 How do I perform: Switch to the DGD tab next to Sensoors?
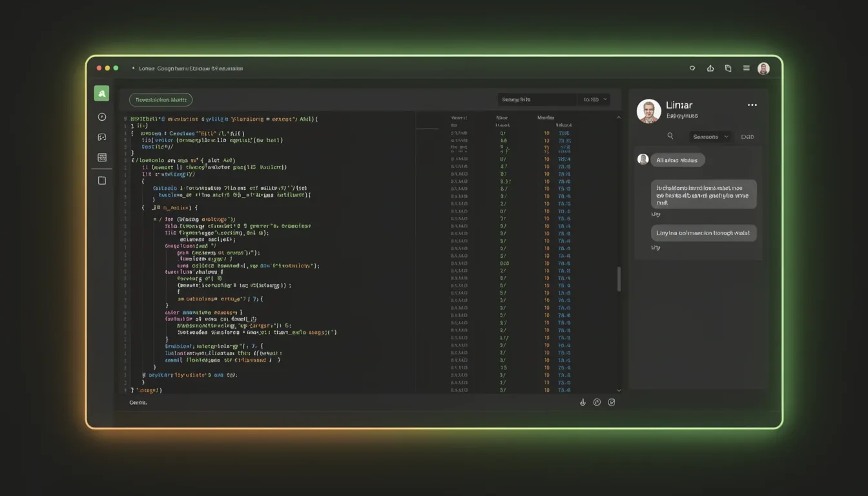point(747,137)
